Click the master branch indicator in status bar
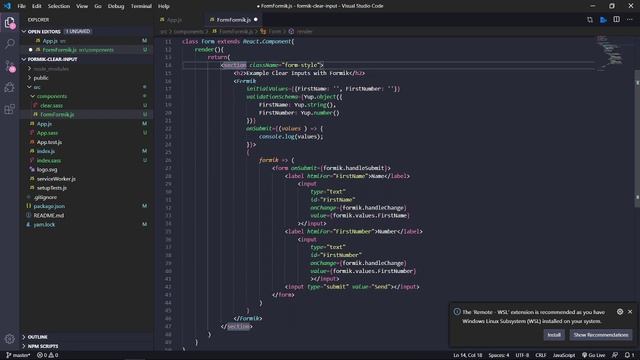Screen dimensions: 640x360 (18, 355)
